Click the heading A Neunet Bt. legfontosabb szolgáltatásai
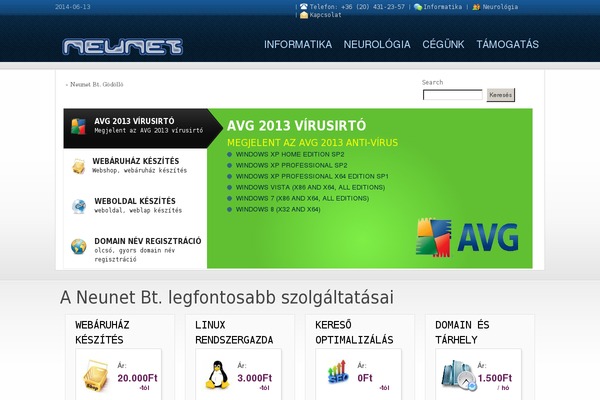The image size is (600, 400). [227, 297]
